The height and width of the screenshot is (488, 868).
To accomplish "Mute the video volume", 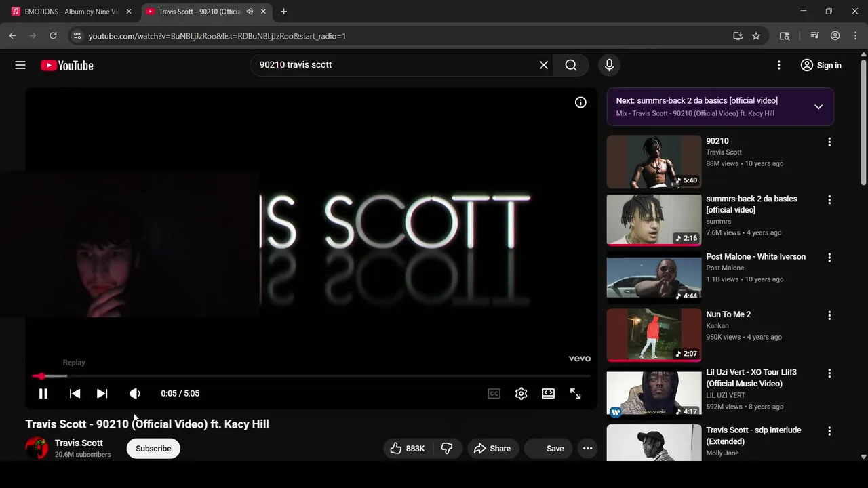I will 135,394.
